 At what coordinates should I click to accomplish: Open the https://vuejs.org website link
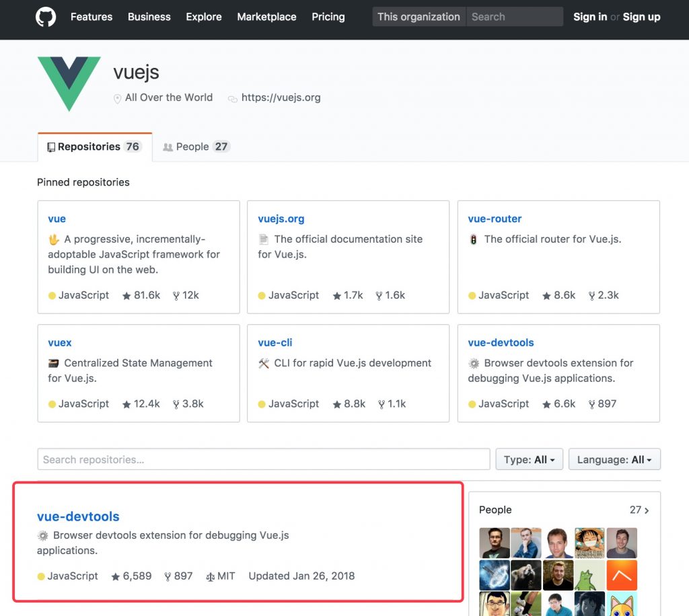281,98
